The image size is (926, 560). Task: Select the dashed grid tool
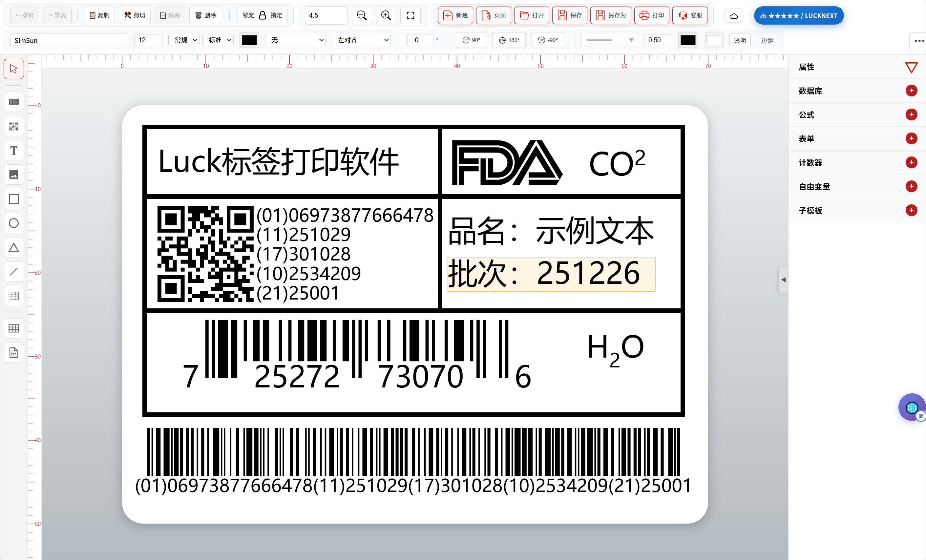point(14,296)
